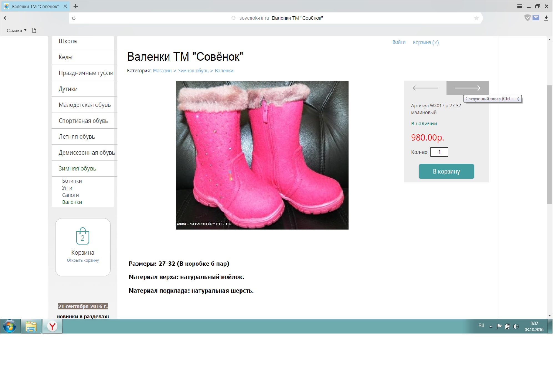Click the sidebar shopping bag cart icon
Viewport: 555px width, 392px height.
coord(83,236)
